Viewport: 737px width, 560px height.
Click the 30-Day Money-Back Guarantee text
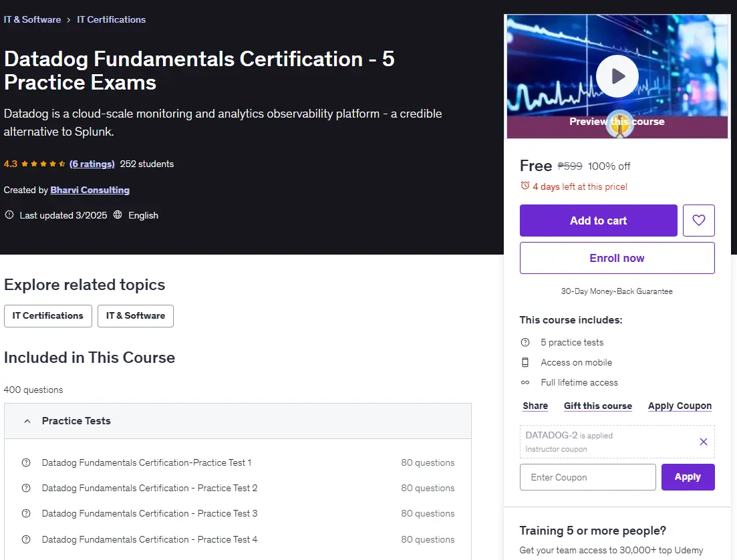coord(617,291)
